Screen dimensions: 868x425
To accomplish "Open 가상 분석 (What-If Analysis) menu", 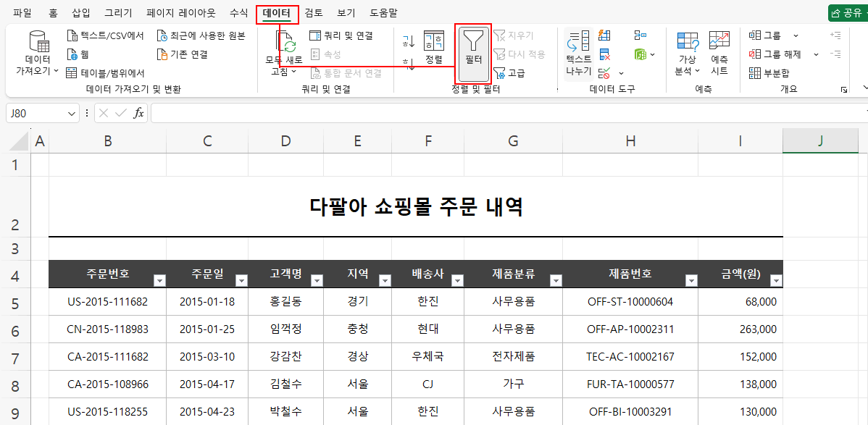I will [x=688, y=53].
